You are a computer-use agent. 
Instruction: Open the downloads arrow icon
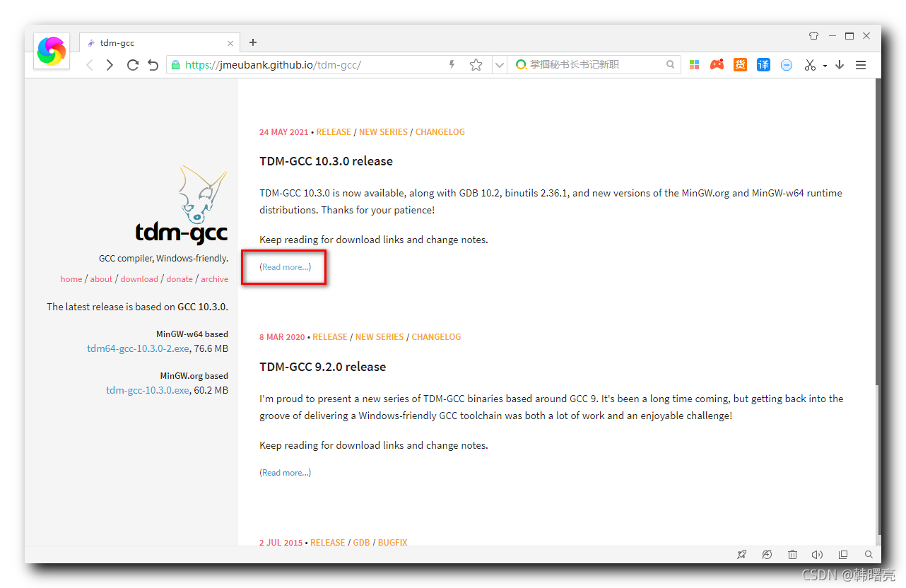840,65
